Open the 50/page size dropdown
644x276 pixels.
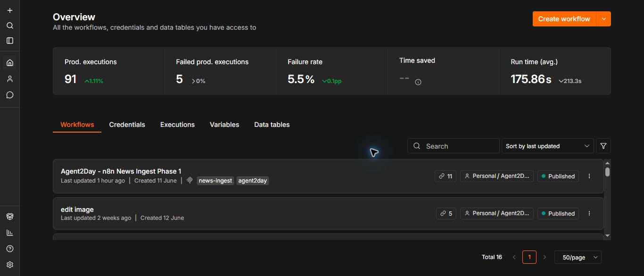point(578,257)
